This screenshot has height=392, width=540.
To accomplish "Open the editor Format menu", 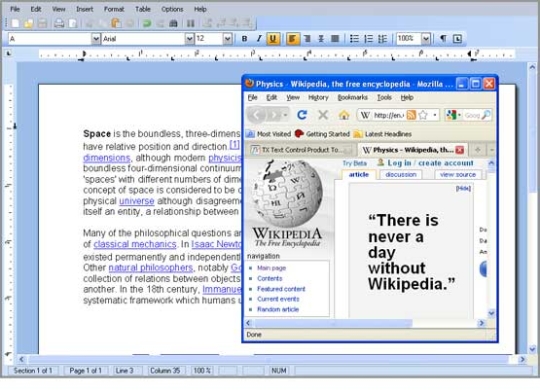I will 114,9.
